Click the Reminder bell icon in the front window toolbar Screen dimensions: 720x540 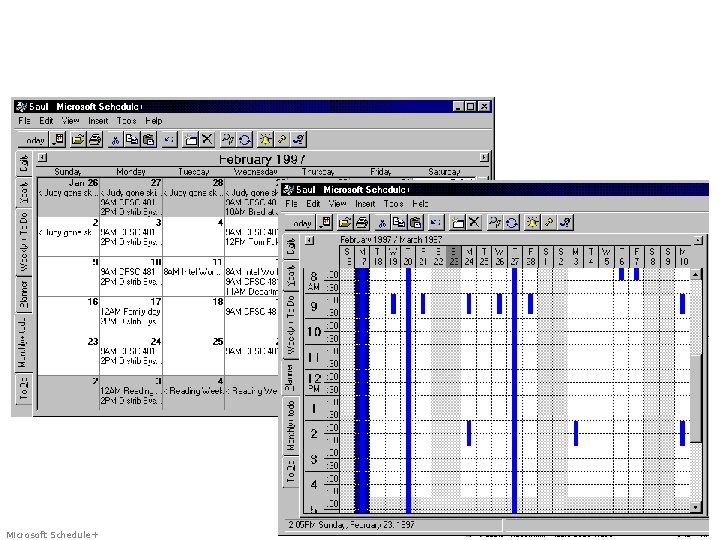tap(532, 223)
